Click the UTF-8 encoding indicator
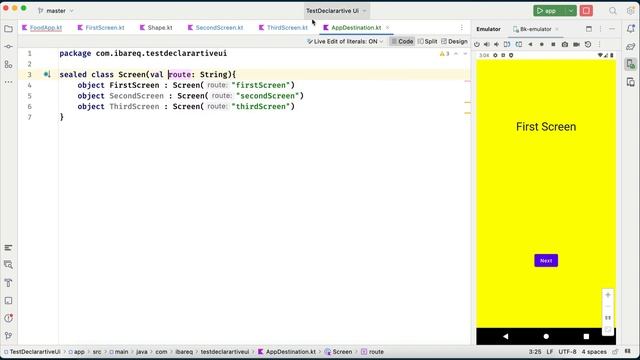640x360 pixels. 567,351
